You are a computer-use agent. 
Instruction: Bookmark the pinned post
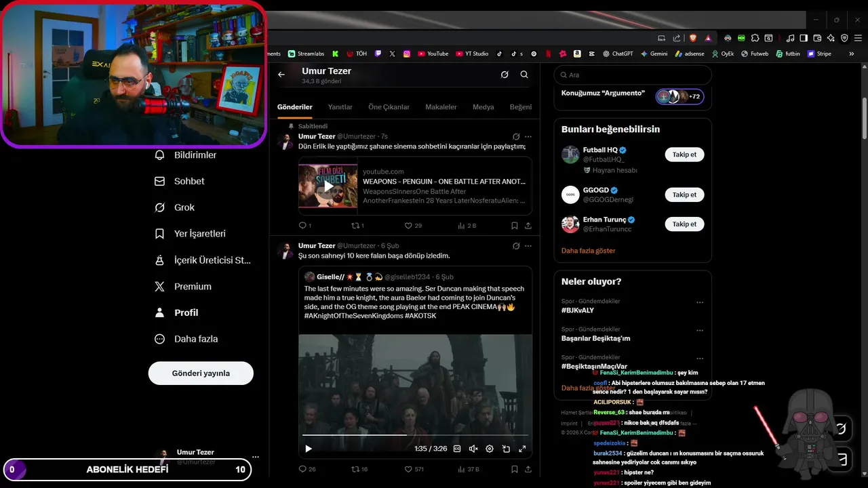pyautogui.click(x=515, y=226)
